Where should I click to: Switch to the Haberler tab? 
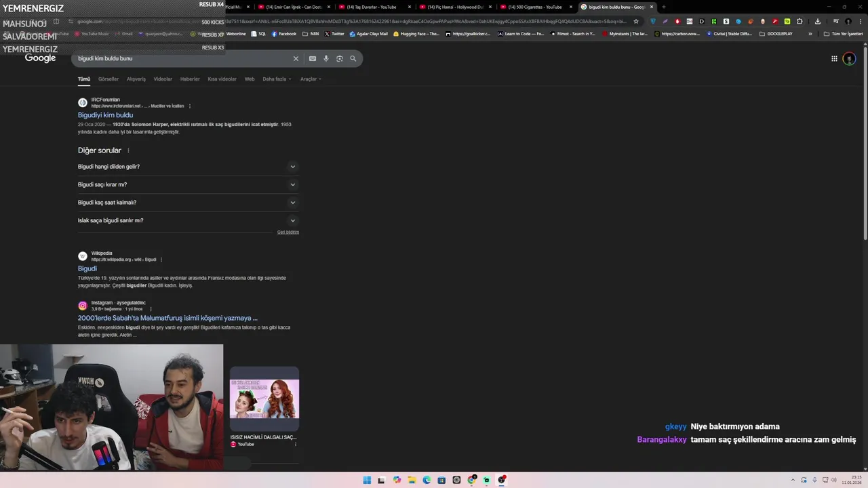[190, 79]
